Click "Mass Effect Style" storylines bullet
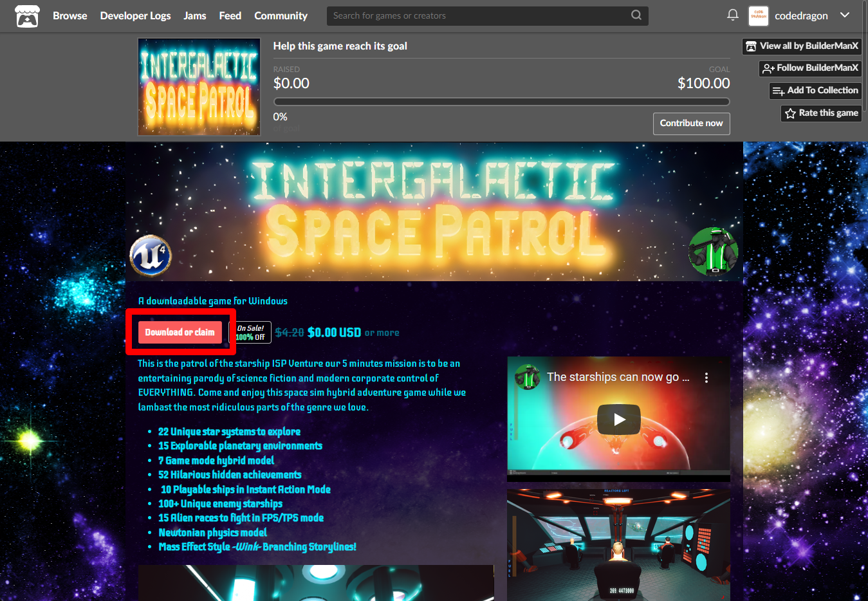This screenshot has height=601, width=868. (x=257, y=547)
